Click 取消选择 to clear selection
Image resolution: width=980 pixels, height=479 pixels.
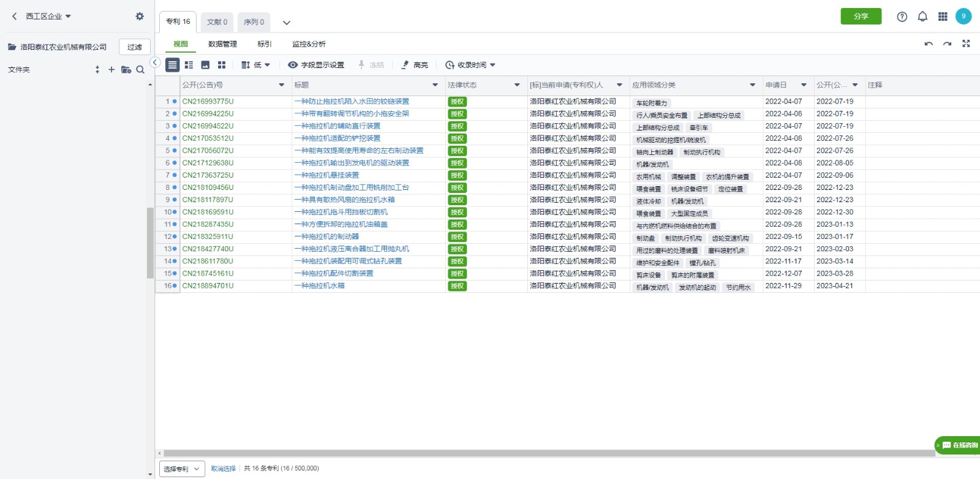(x=223, y=469)
